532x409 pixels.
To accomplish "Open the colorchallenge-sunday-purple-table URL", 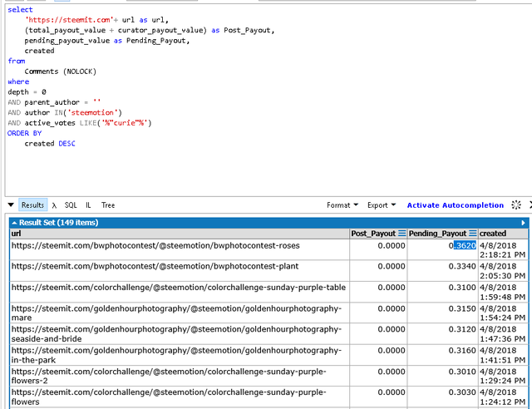I will 179,288.
